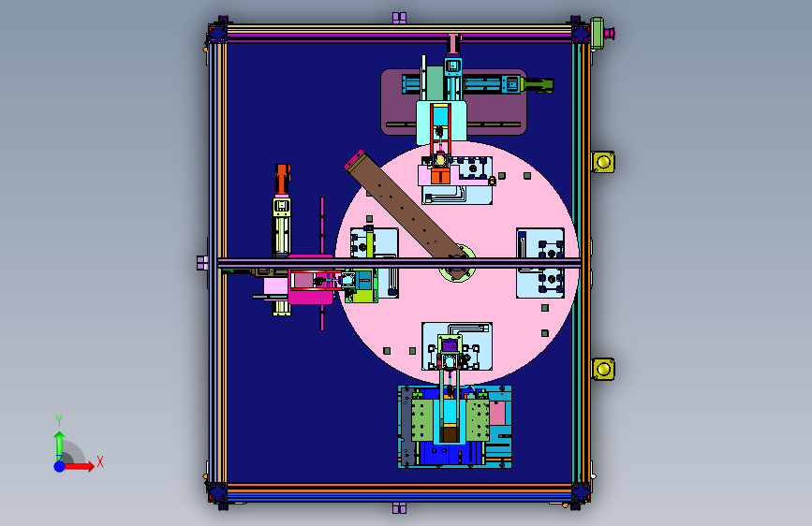This screenshot has height=526, width=812.
Task: Select the horizontal purple crossbar spanning the frame
Action: 399,264
